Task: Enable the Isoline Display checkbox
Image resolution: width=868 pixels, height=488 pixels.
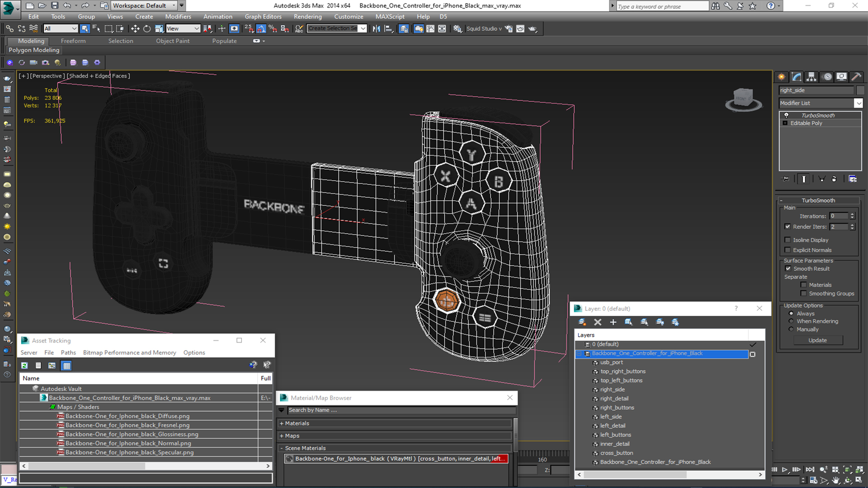Action: (x=788, y=240)
